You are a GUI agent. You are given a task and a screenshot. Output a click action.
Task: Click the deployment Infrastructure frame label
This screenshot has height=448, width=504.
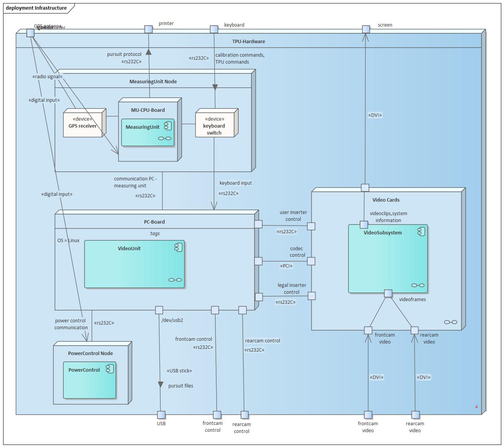tap(36, 8)
